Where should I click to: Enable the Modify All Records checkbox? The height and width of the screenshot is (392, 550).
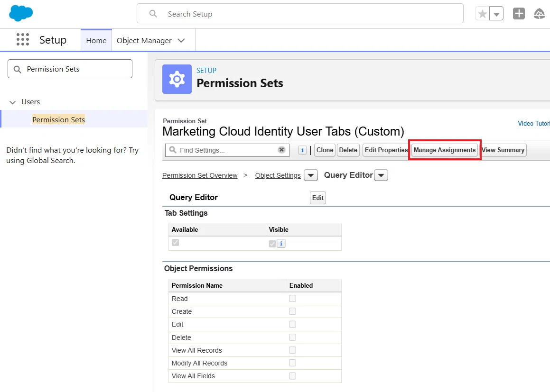[292, 363]
